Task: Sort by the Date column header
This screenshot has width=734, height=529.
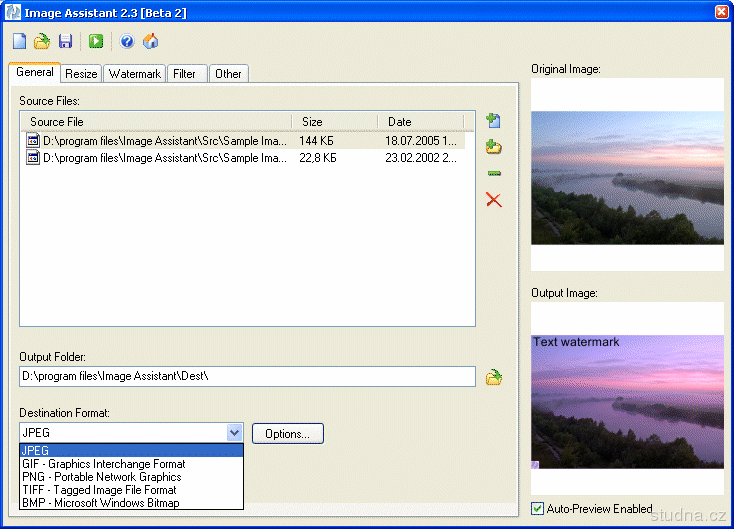Action: click(420, 122)
